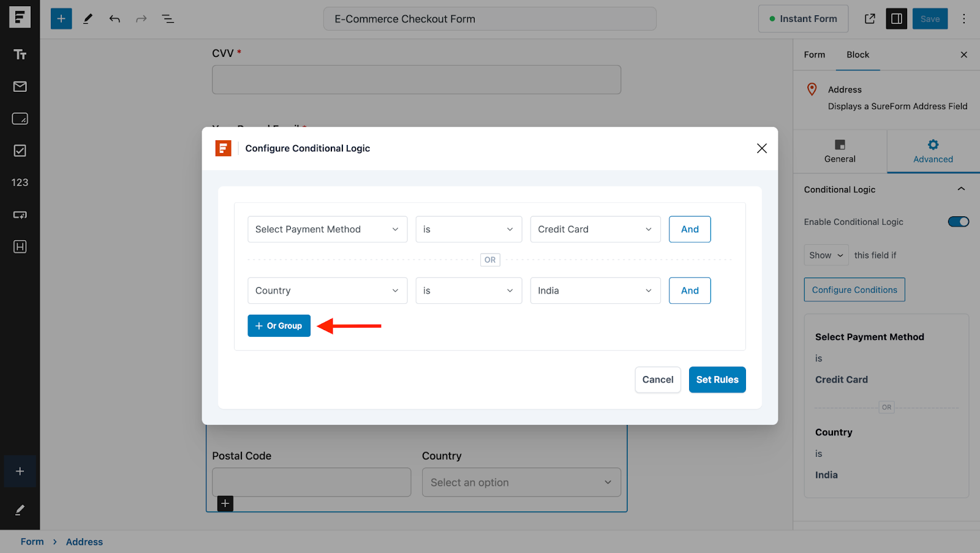The image size is (980, 553).
Task: Switch to the General tab
Action: point(840,151)
